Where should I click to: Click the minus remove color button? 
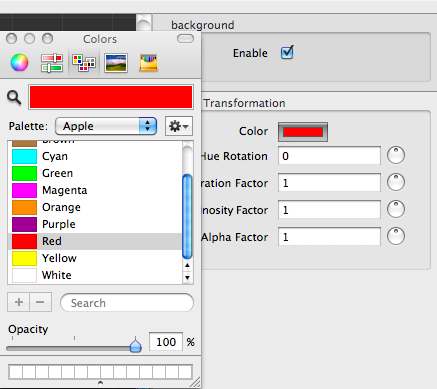(40, 302)
